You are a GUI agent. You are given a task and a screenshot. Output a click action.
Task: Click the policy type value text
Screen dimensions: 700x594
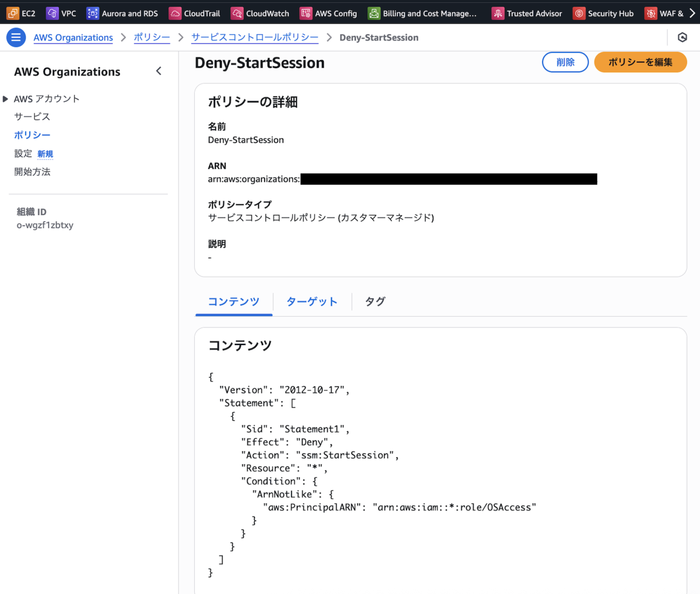pyautogui.click(x=321, y=218)
